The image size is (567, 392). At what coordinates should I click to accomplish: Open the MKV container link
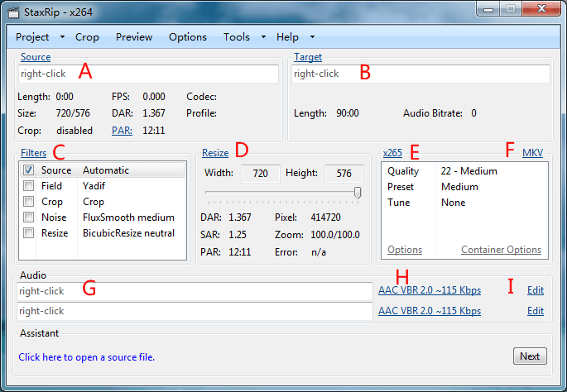pos(532,153)
